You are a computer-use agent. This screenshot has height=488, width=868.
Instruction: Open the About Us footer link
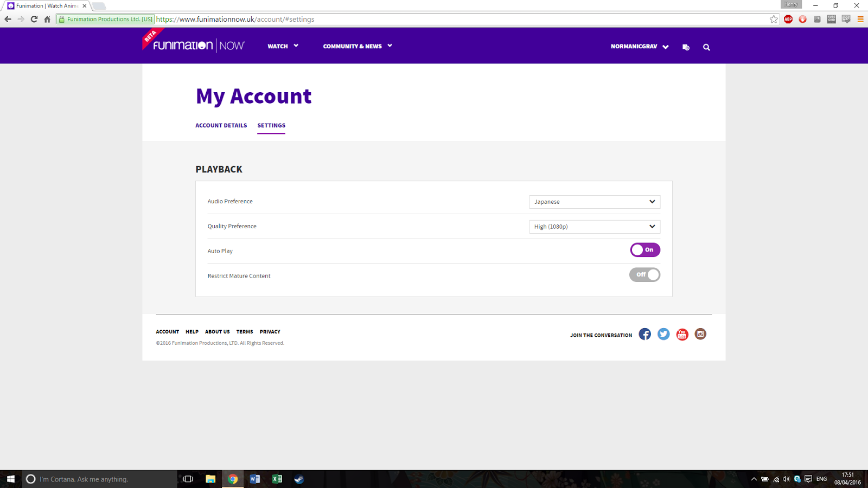point(217,332)
